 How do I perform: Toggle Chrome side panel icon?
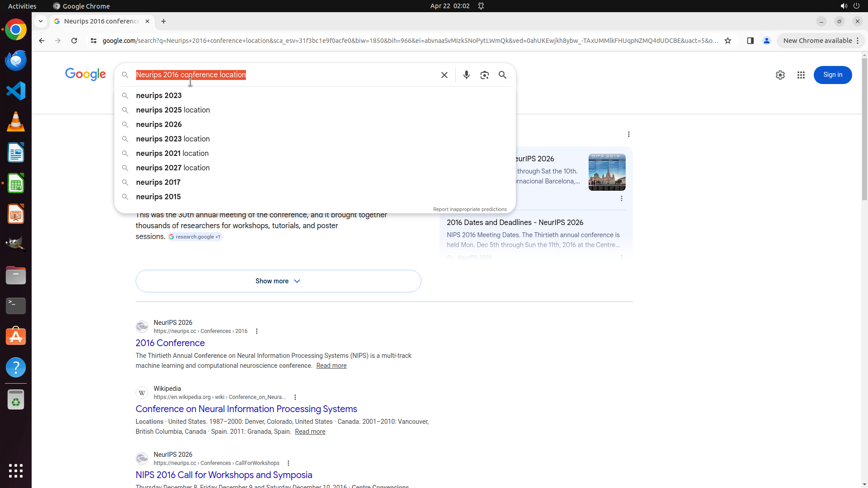point(750,41)
